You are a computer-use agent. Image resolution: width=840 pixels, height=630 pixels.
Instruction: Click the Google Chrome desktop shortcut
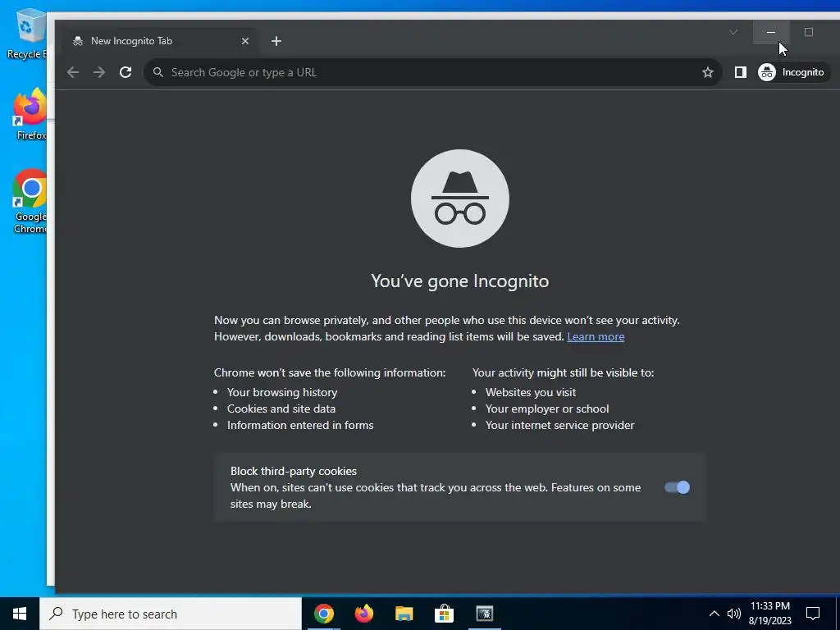30,202
